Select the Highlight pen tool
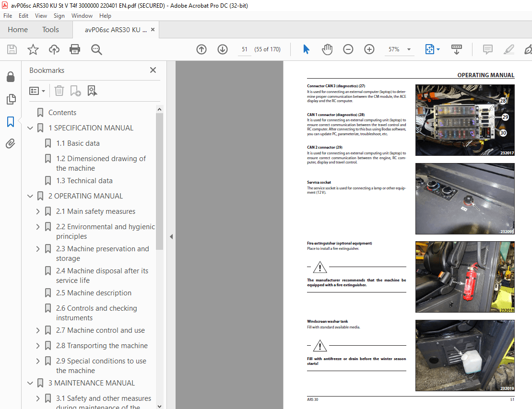Screen dimensions: 532x409 click(x=508, y=49)
